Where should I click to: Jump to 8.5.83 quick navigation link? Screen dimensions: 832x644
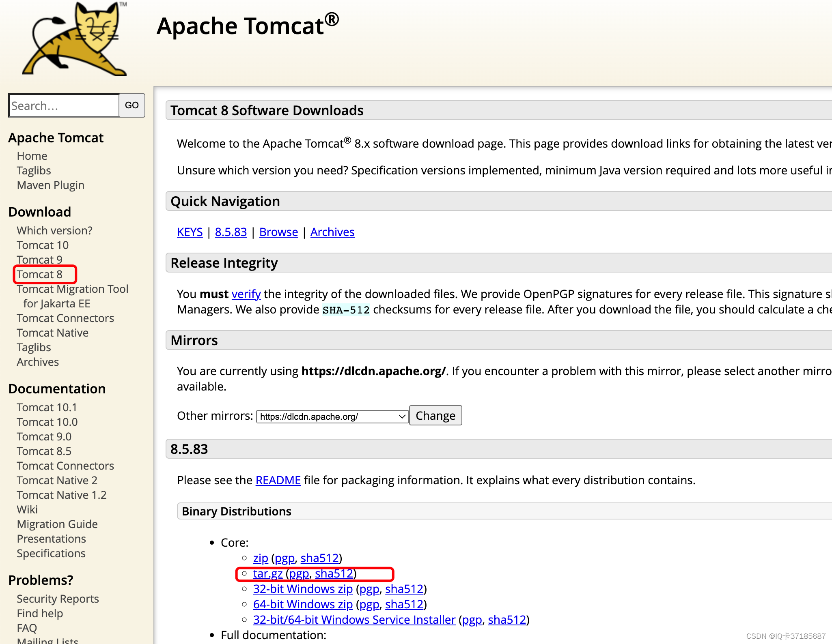(x=231, y=232)
